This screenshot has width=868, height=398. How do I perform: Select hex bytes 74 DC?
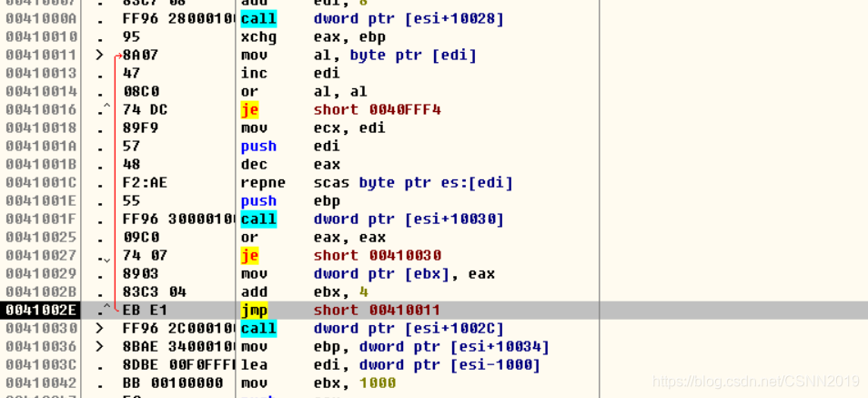pyautogui.click(x=146, y=110)
